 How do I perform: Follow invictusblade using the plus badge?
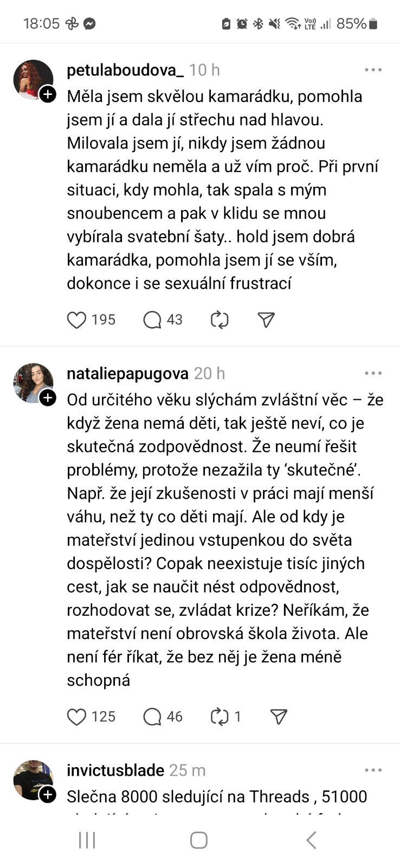(48, 795)
